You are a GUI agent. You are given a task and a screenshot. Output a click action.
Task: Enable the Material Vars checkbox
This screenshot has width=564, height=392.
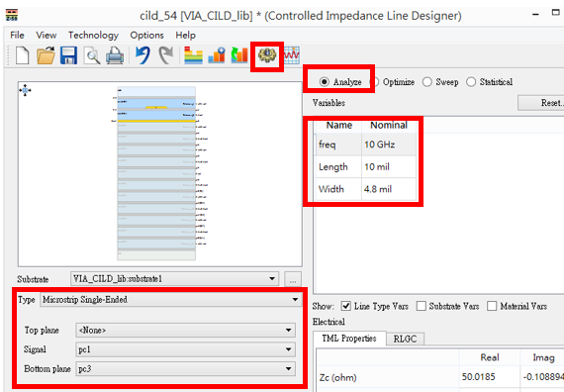tap(492, 306)
